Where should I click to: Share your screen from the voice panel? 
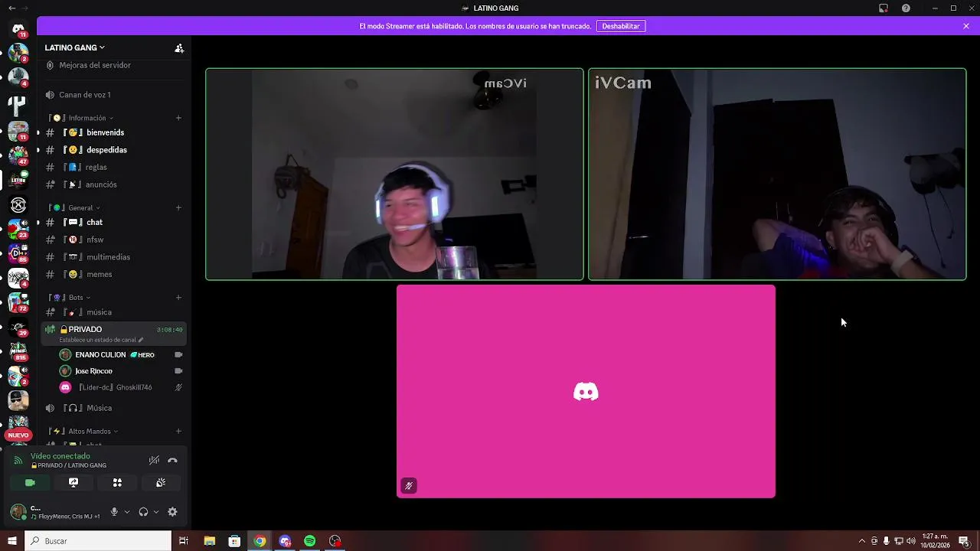pyautogui.click(x=73, y=483)
